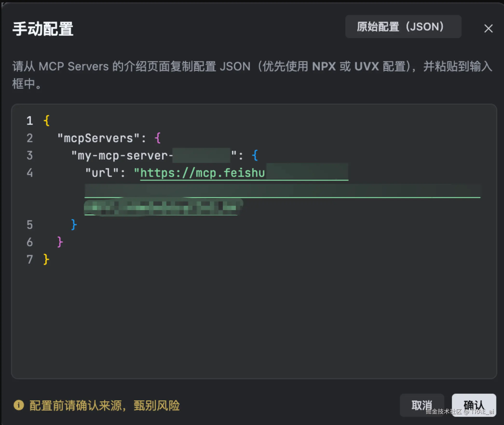The width and height of the screenshot is (504, 425).
Task: Click the mcp.feishu URL link
Action: [x=203, y=173]
